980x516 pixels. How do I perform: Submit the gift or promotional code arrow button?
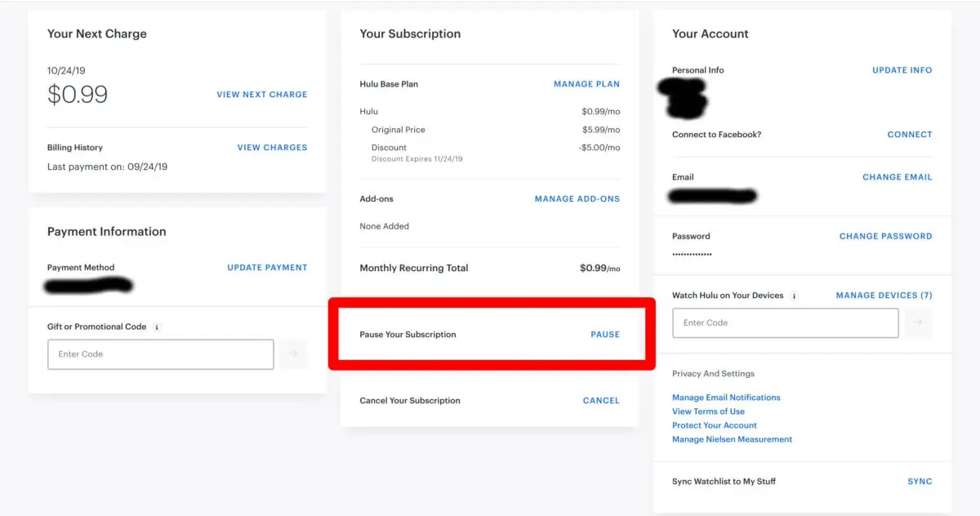[293, 354]
